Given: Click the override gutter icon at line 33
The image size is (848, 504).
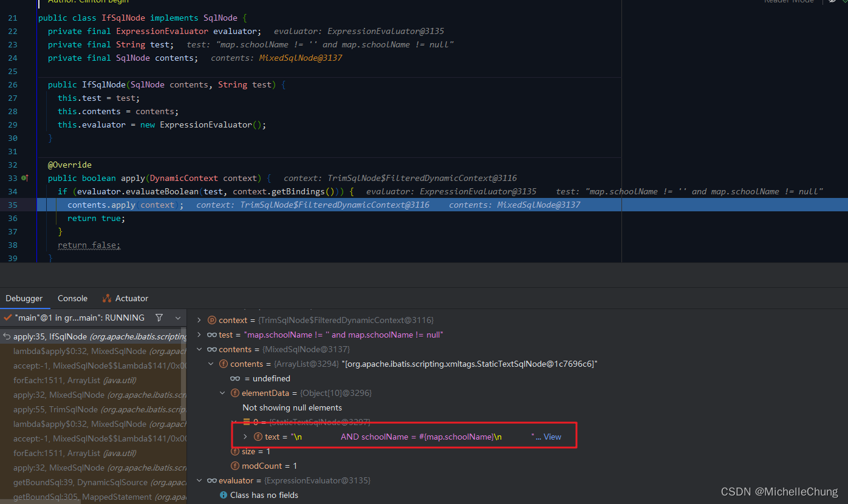Looking at the screenshot, I should [x=25, y=179].
